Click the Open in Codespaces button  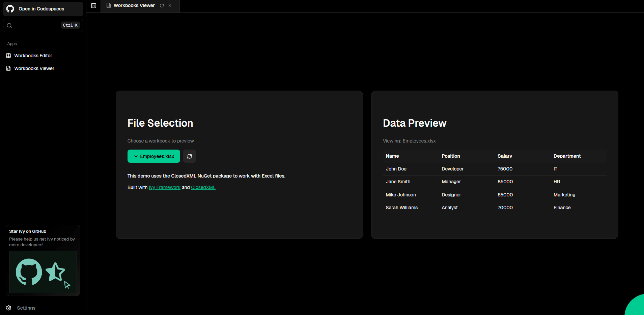[x=43, y=9]
